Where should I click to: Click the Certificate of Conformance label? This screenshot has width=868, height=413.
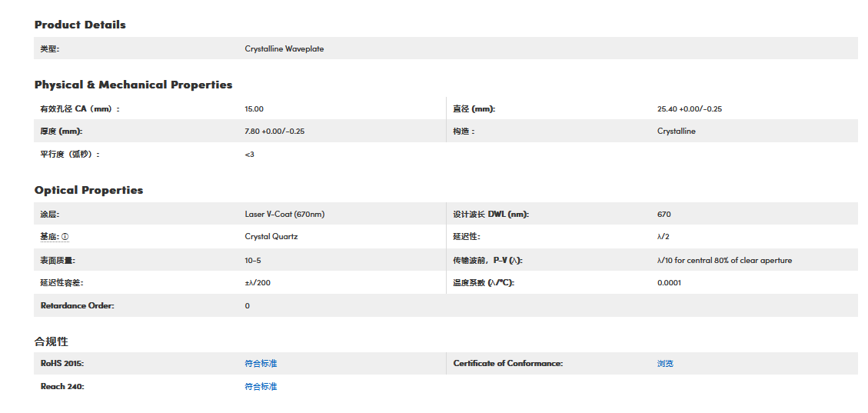(507, 363)
